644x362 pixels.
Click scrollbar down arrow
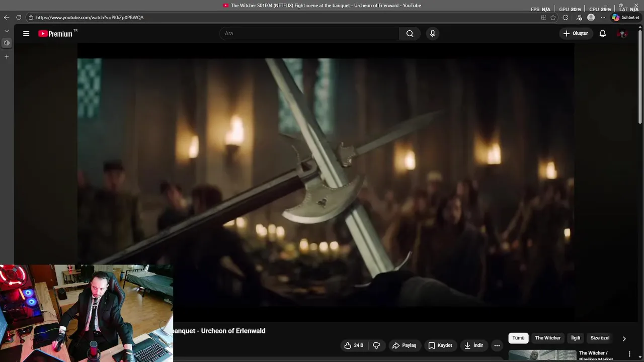pyautogui.click(x=640, y=358)
